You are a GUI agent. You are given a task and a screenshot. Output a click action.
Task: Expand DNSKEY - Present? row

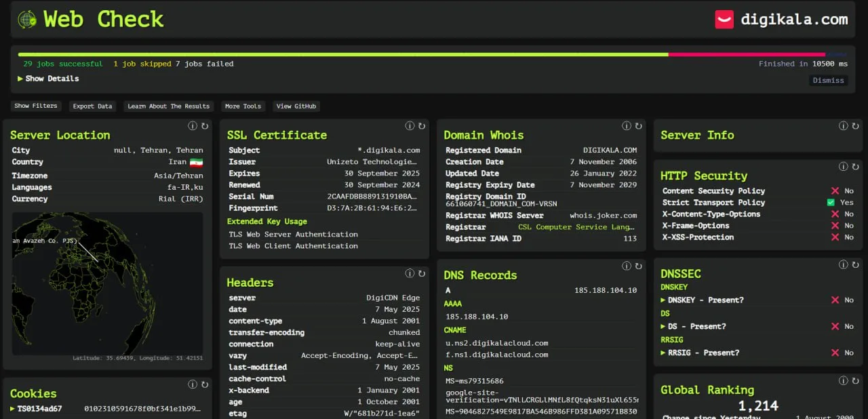point(702,300)
